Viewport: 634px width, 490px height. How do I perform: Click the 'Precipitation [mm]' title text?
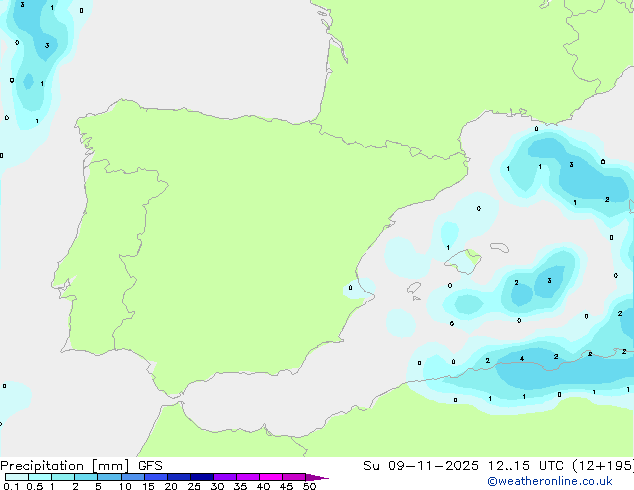65,466
